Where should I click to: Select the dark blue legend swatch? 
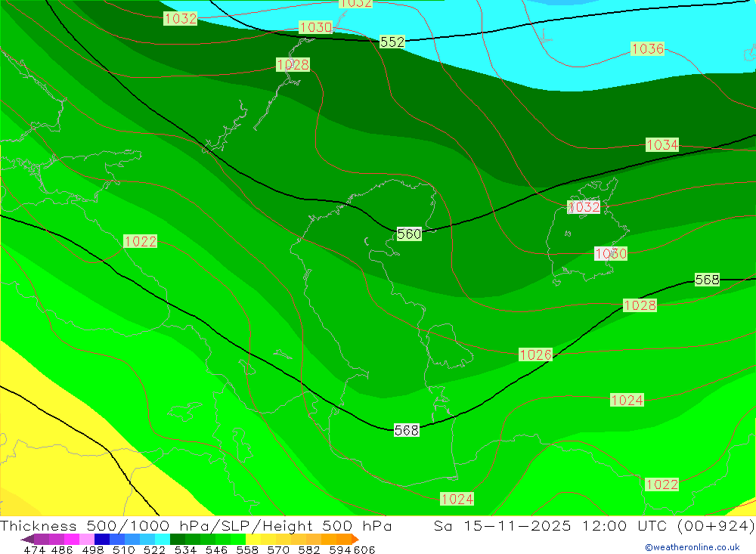102,539
